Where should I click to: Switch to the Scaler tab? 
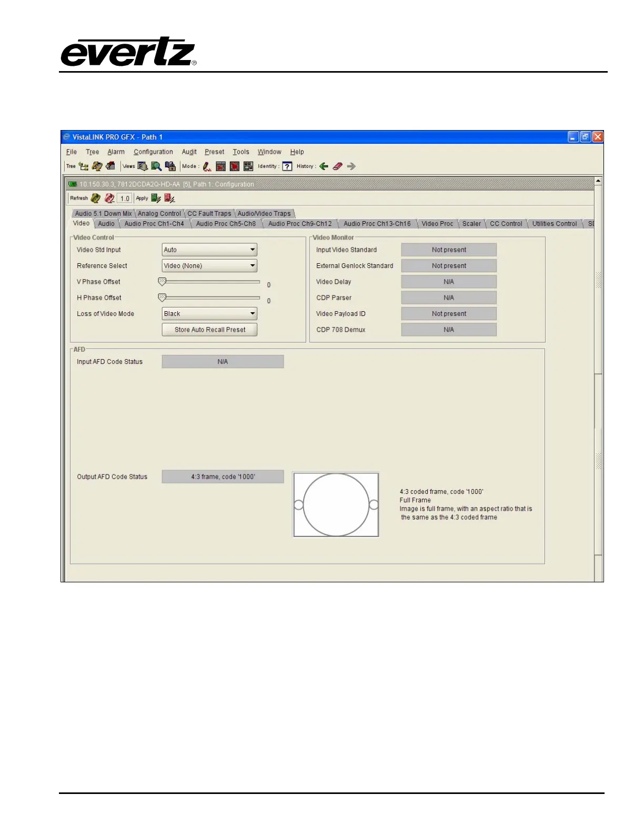pos(471,224)
